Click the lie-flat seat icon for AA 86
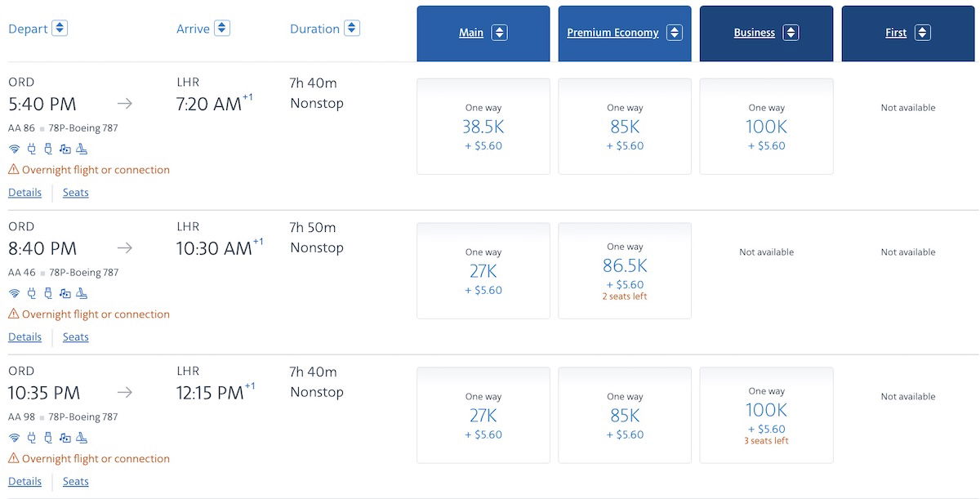 click(x=82, y=149)
